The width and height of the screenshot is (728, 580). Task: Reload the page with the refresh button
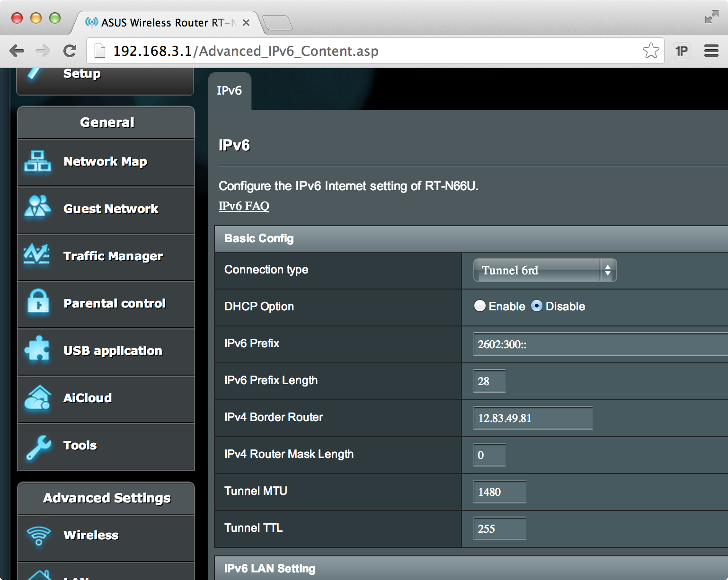click(70, 51)
